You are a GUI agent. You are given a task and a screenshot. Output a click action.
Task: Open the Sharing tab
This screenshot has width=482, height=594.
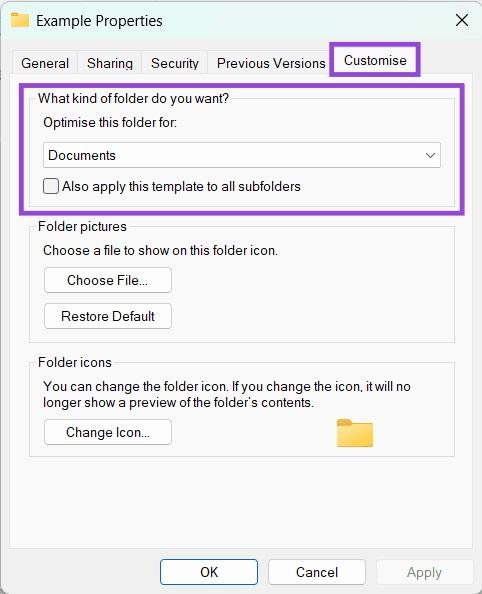[110, 63]
